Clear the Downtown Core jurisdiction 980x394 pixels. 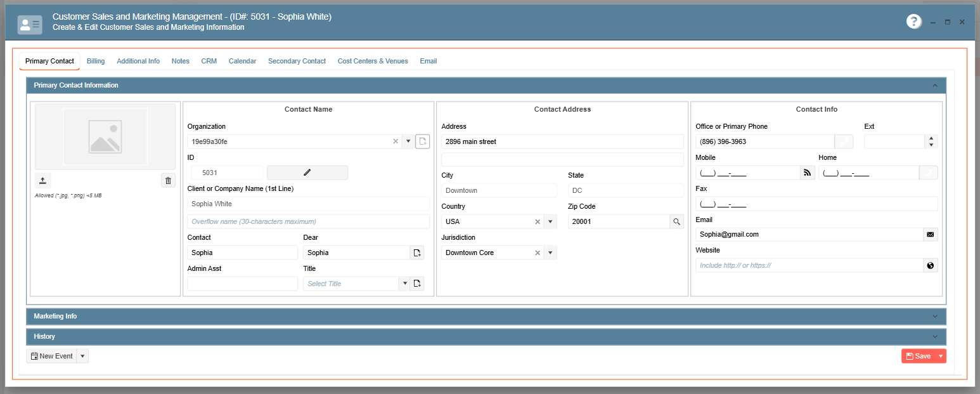538,253
